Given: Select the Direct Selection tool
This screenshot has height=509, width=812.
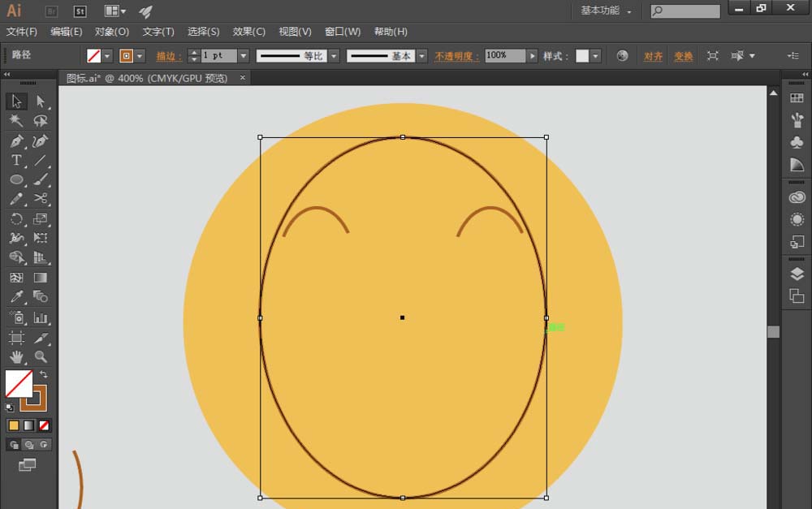Looking at the screenshot, I should point(41,101).
